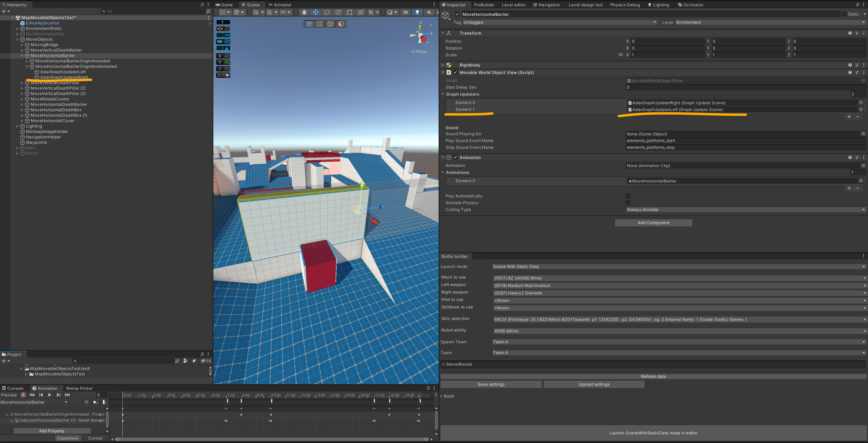Click filter by selection crosshair icon

(x=87, y=402)
